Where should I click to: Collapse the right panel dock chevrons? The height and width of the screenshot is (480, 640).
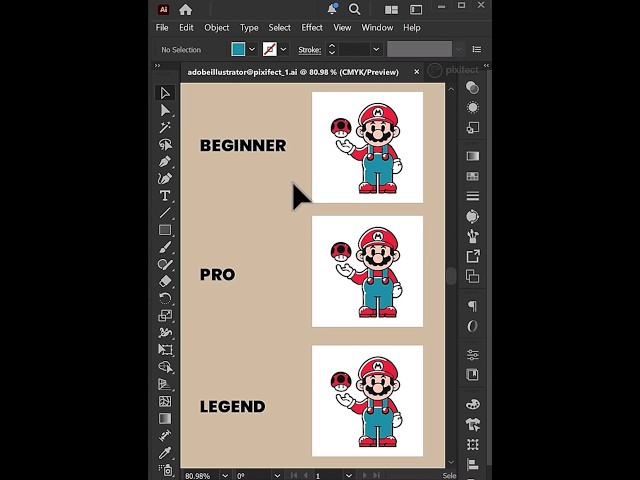tap(486, 65)
